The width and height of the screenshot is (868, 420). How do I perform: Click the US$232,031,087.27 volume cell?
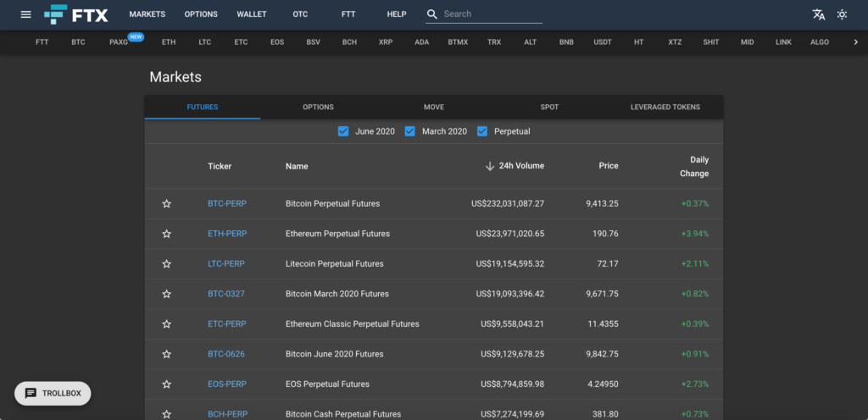tap(508, 204)
